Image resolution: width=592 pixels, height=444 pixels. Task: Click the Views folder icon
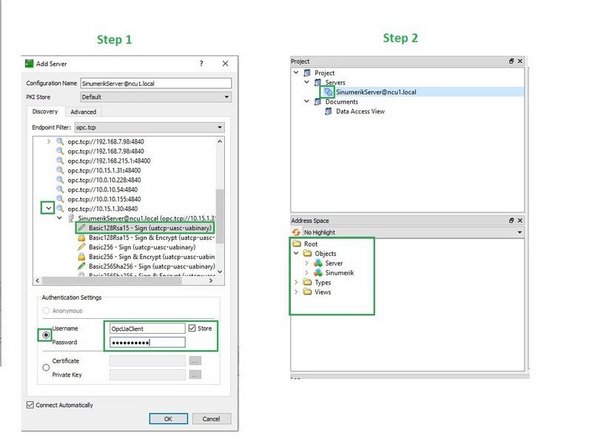click(308, 292)
